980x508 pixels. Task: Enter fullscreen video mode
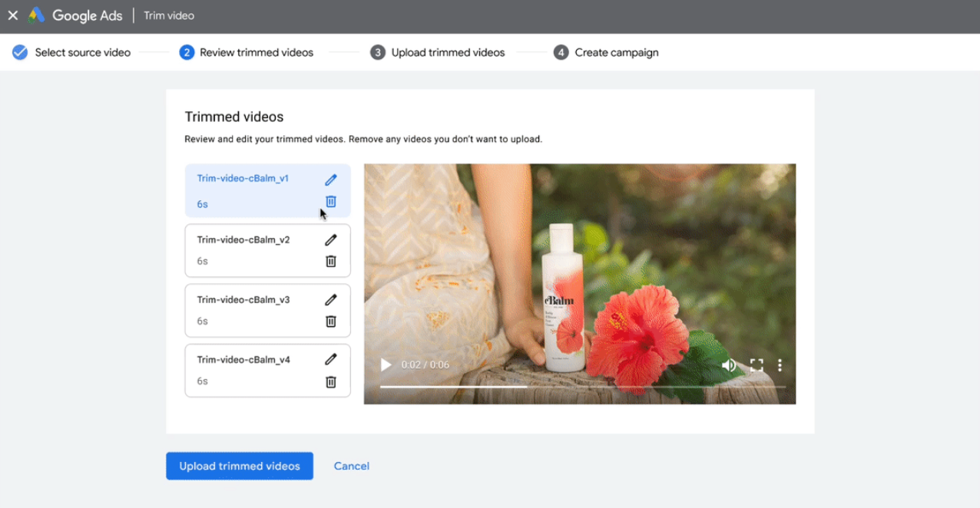pyautogui.click(x=757, y=365)
